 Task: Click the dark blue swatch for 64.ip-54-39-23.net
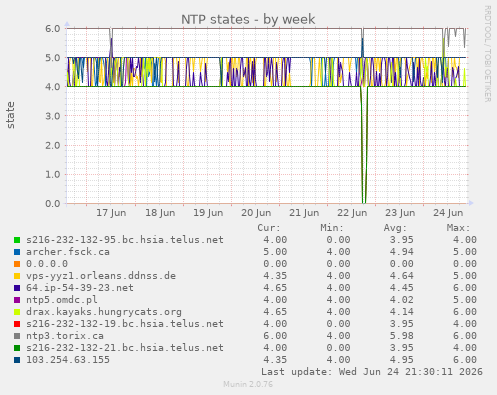(x=17, y=288)
